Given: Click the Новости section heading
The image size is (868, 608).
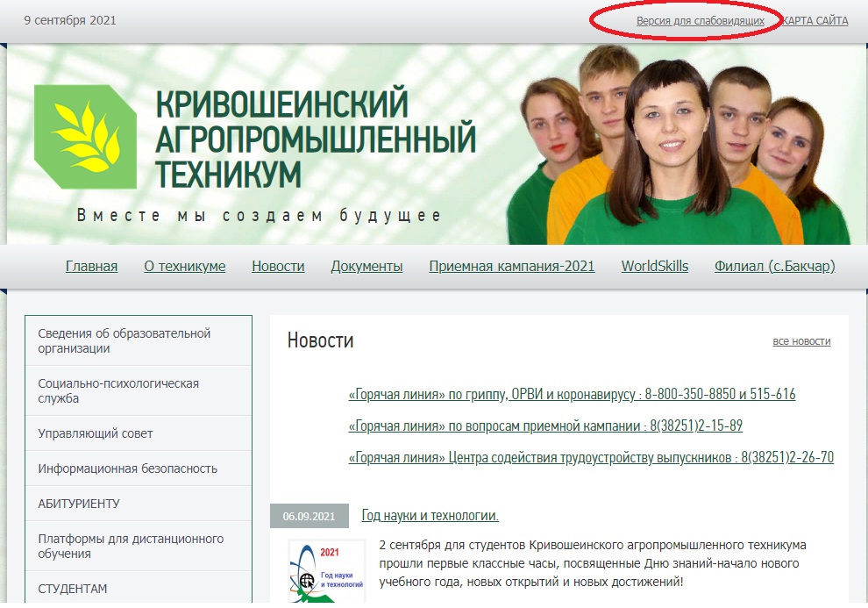Looking at the screenshot, I should [320, 340].
